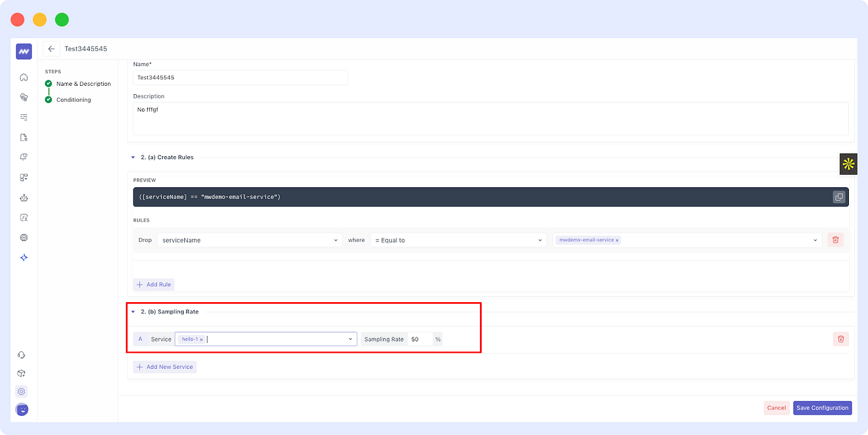Viewport: 868px width, 435px height.
Task: Remove the hello-1 service tag
Action: pos(201,340)
